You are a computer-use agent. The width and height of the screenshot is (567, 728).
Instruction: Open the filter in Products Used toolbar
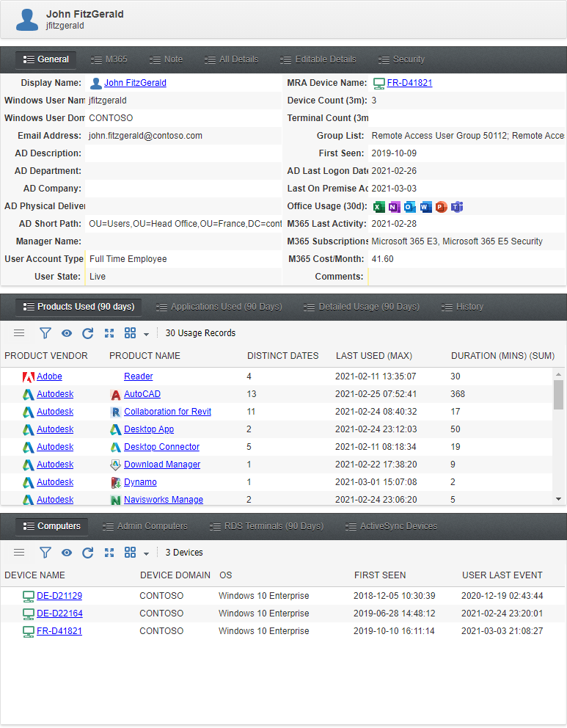45,333
